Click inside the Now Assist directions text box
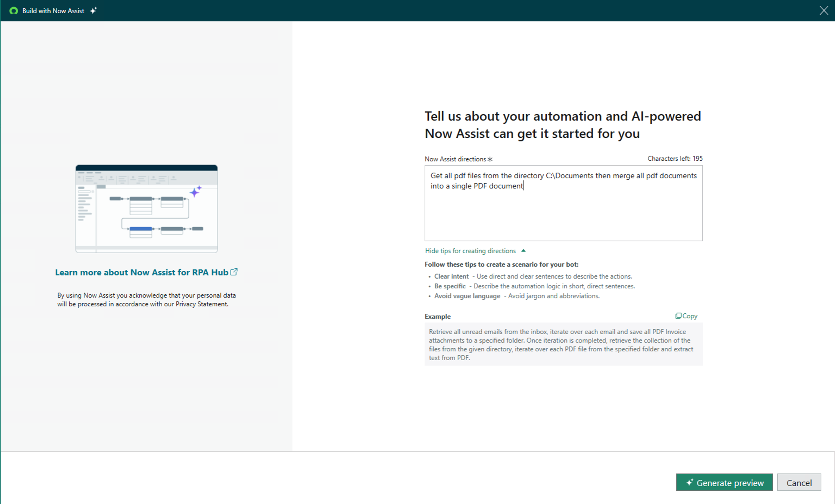 [563, 203]
